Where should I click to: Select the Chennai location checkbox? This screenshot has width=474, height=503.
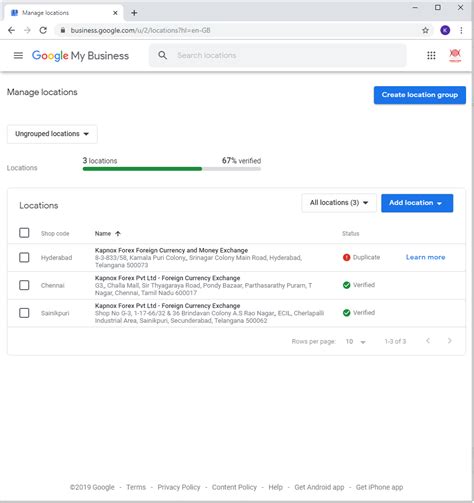(x=24, y=285)
